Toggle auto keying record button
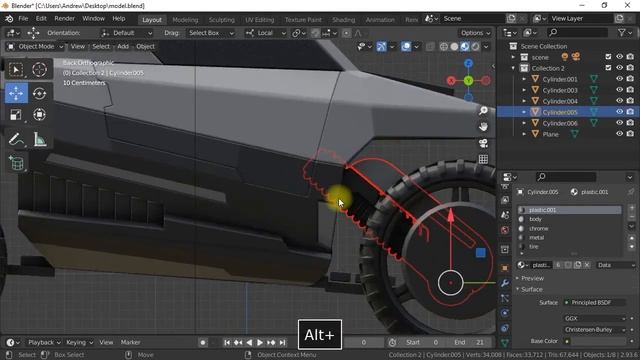 pyautogui.click(x=202, y=342)
